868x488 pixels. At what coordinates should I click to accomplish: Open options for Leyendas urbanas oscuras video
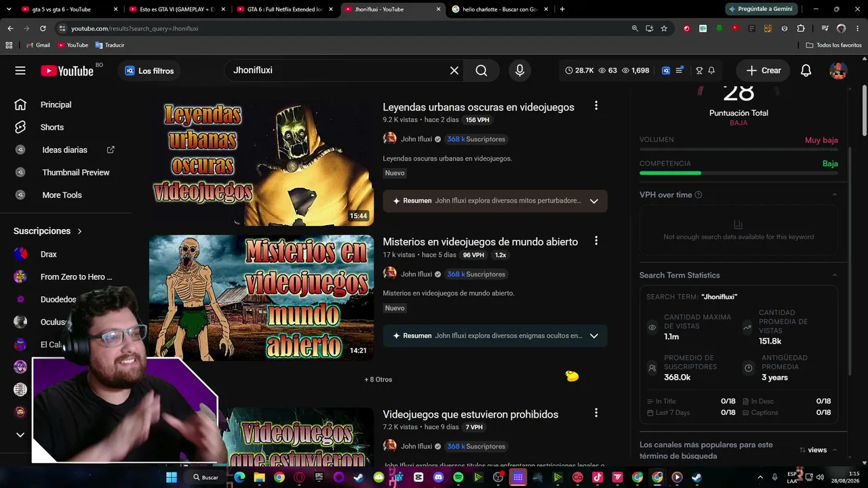click(596, 106)
